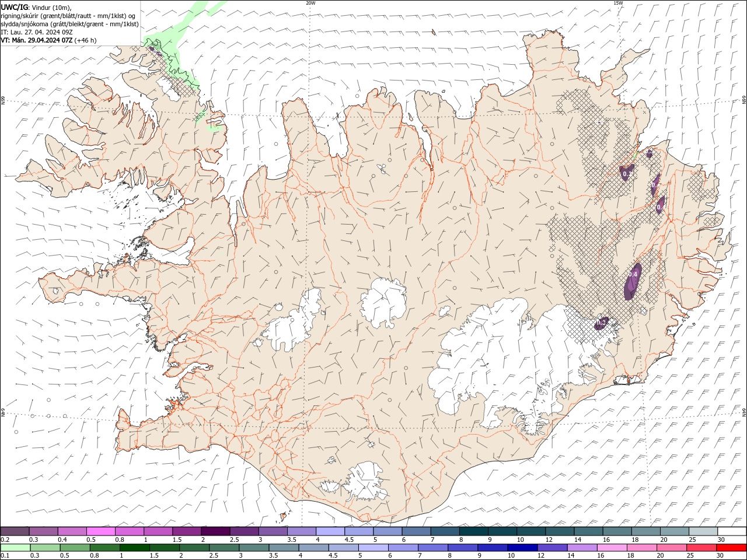
Task: Click the lower legend swatch between 0.1 and 0.3
Action: click(15, 548)
